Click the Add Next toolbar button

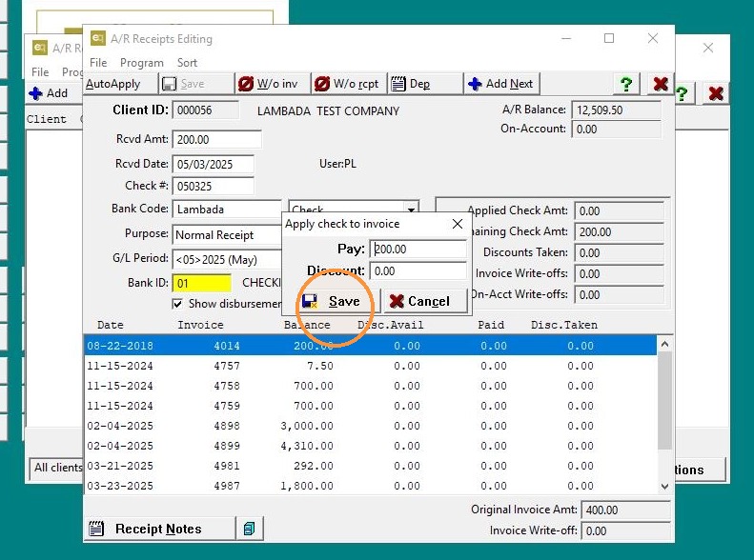(x=502, y=84)
